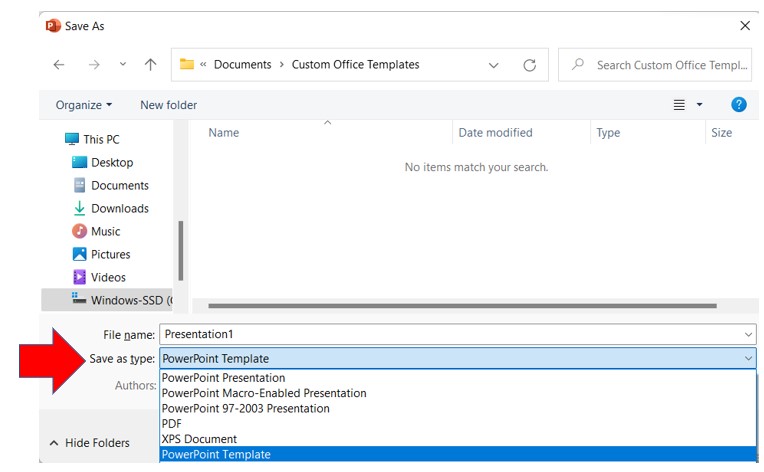Open the Save as type combo box
This screenshot has height=472, width=764.
[458, 359]
